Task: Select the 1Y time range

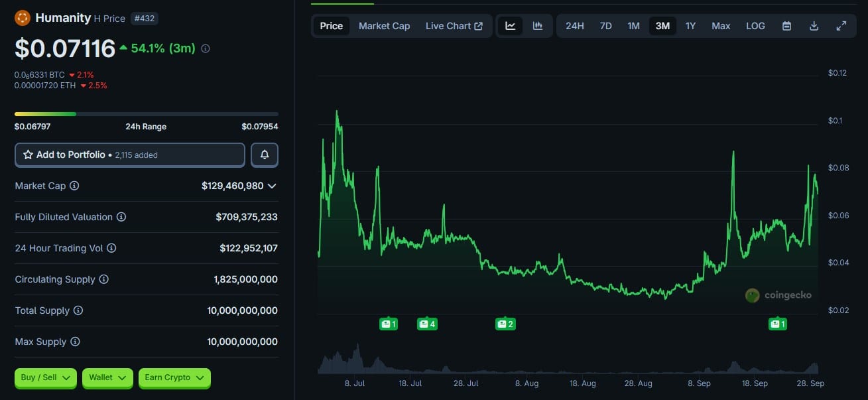Action: tap(690, 25)
